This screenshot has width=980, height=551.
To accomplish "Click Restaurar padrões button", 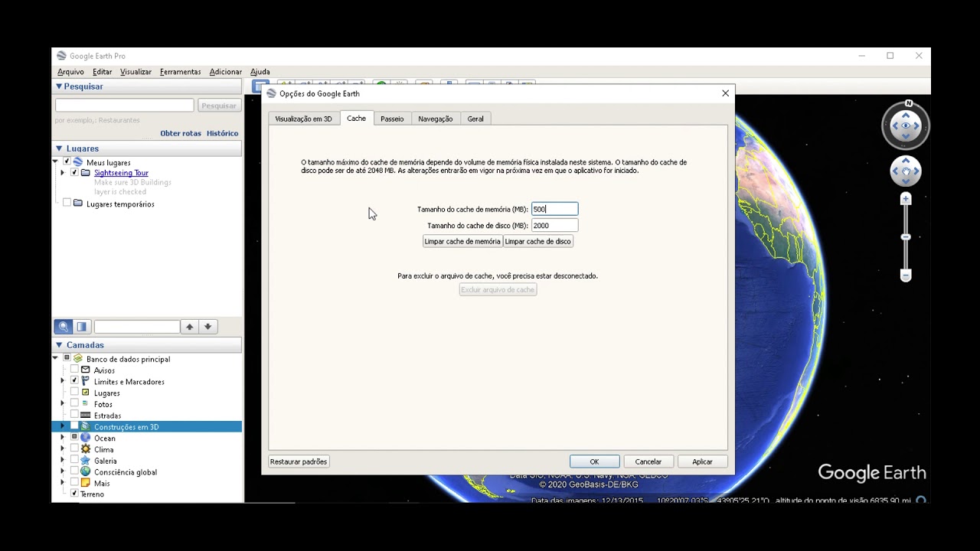I will tap(299, 461).
